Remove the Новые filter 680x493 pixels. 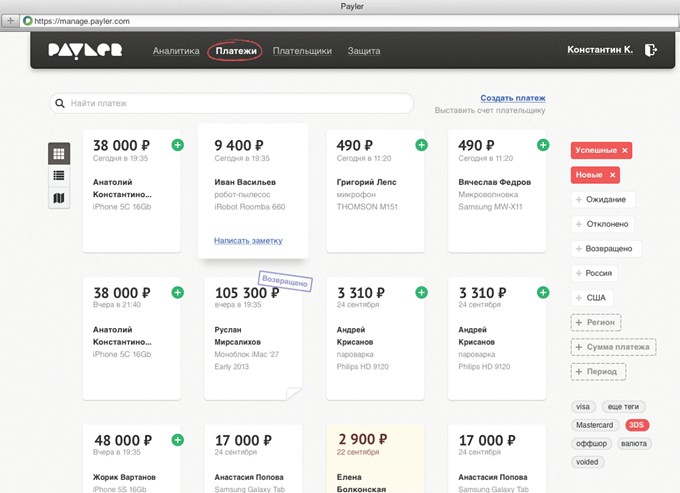(613, 175)
